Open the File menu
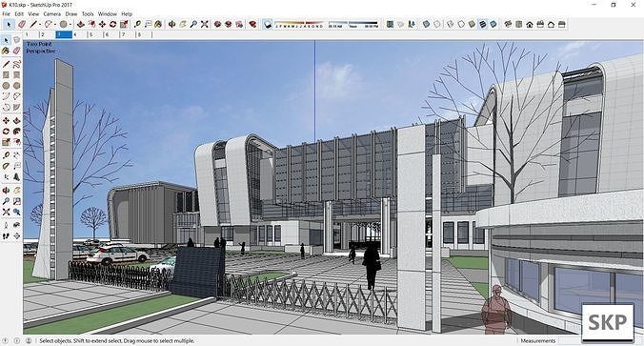Image resolution: width=644 pixels, height=346 pixels. (6, 14)
